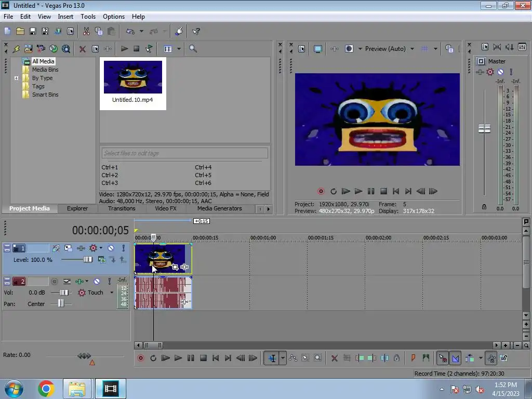
Task: Click the Undo arrow icon
Action: pos(130,31)
